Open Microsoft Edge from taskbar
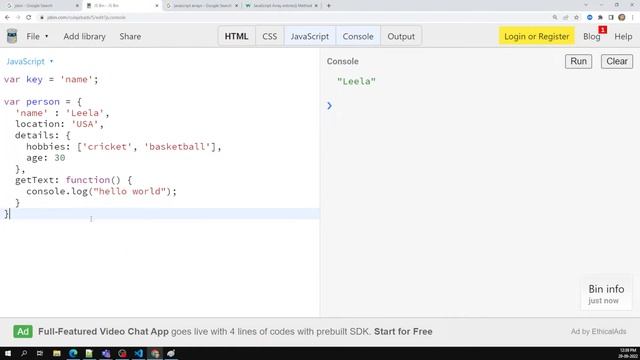Image resolution: width=640 pixels, height=360 pixels. (x=73, y=353)
